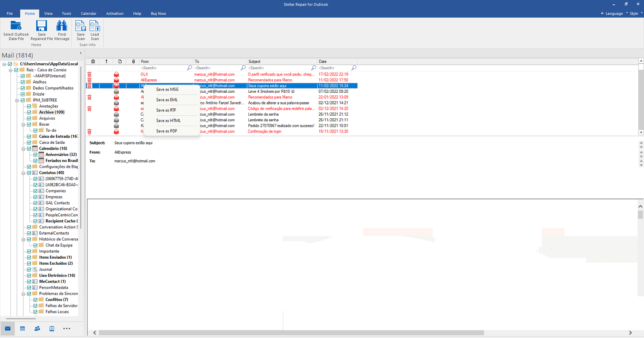Open the Find Message tool
Viewport: 644px width, 338px height.
click(62, 30)
